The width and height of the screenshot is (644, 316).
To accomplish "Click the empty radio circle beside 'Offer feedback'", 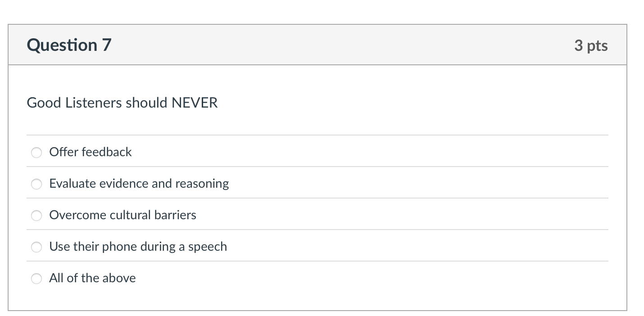I will (x=36, y=152).
